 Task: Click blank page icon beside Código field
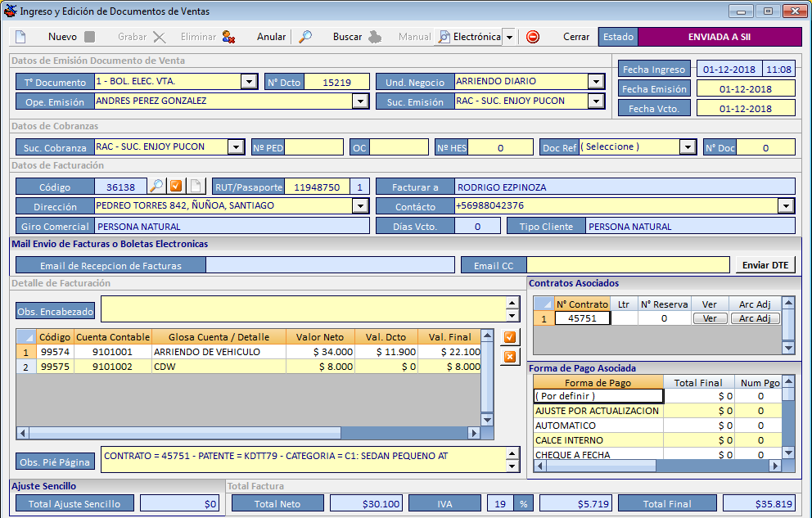[196, 187]
